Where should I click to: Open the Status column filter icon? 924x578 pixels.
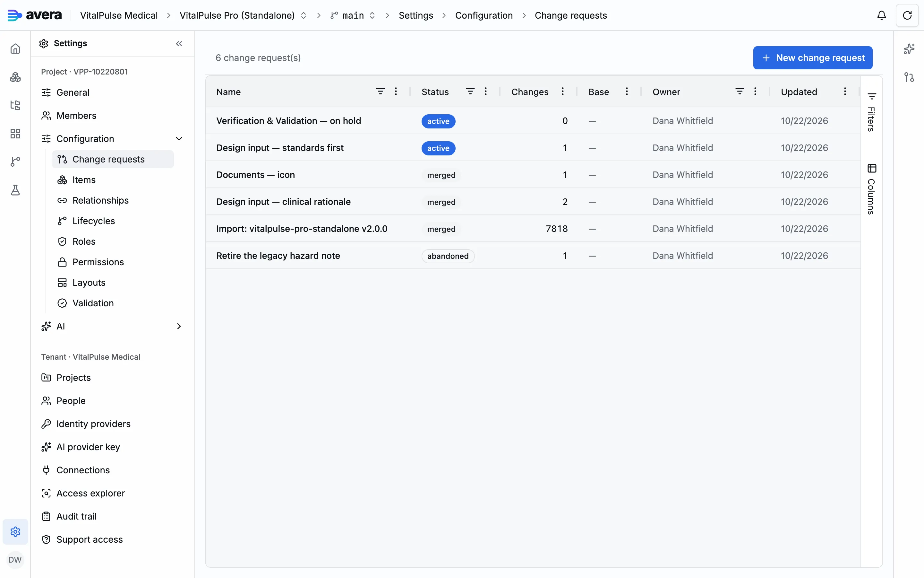pos(470,92)
